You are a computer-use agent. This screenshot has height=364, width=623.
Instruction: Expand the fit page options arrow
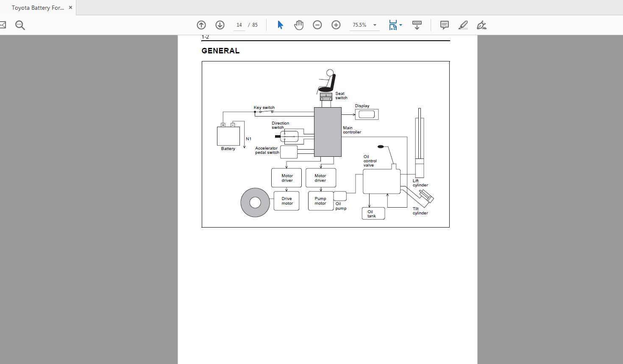pyautogui.click(x=401, y=25)
